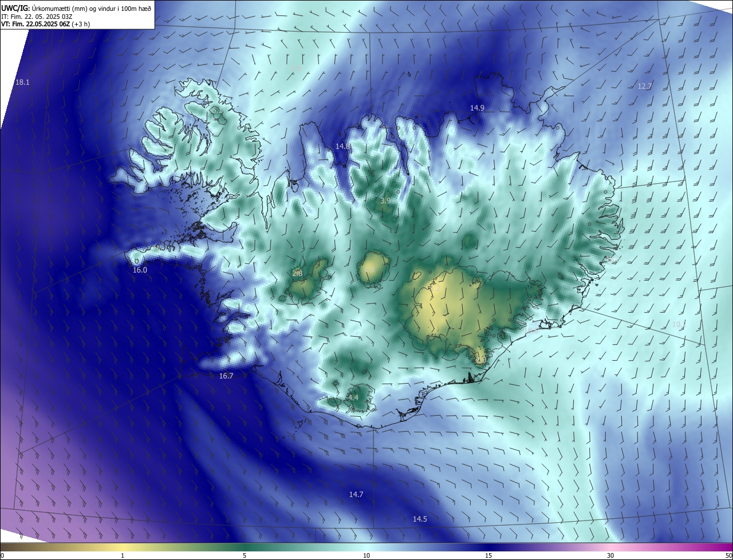The height and width of the screenshot is (560, 733).
Task: Pick the '4.4' value on the map
Action: click(x=353, y=397)
